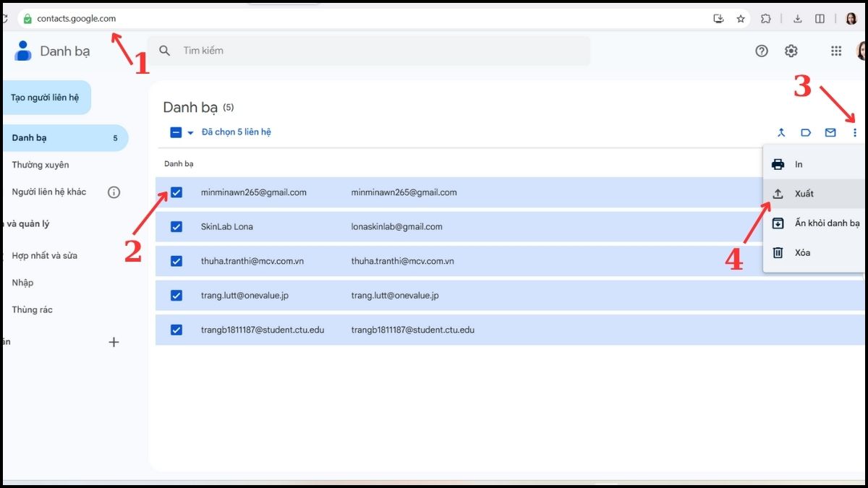The height and width of the screenshot is (488, 868).
Task: Click the info icon beside Người liên hệ khác
Action: [x=114, y=192]
